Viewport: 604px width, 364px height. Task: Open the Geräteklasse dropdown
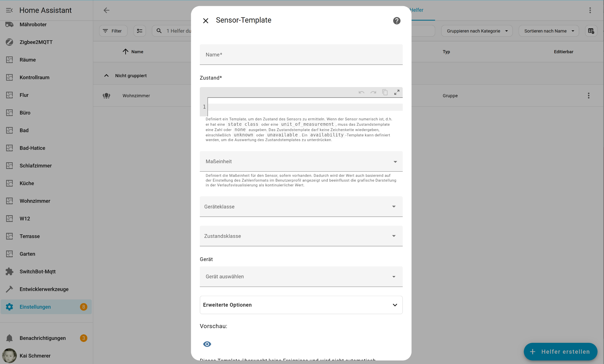tap(301, 207)
